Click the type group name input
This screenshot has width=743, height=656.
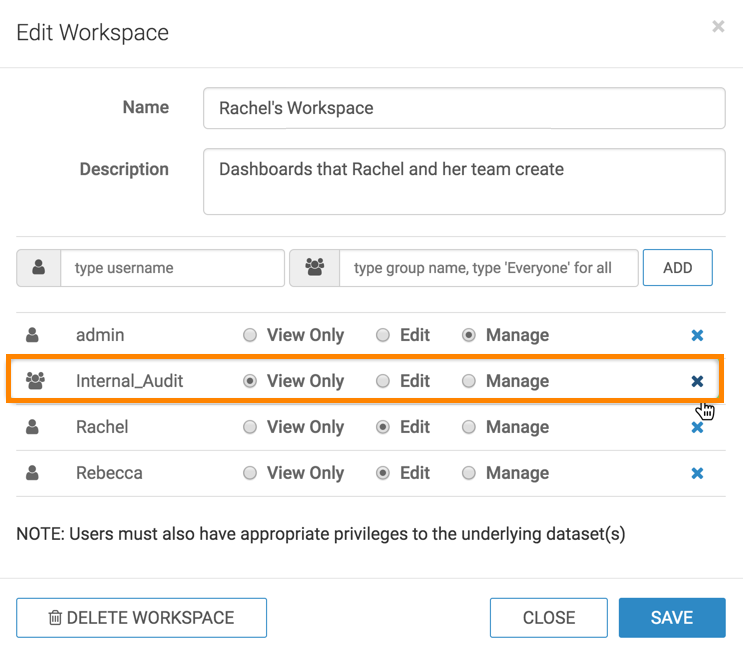pos(488,268)
